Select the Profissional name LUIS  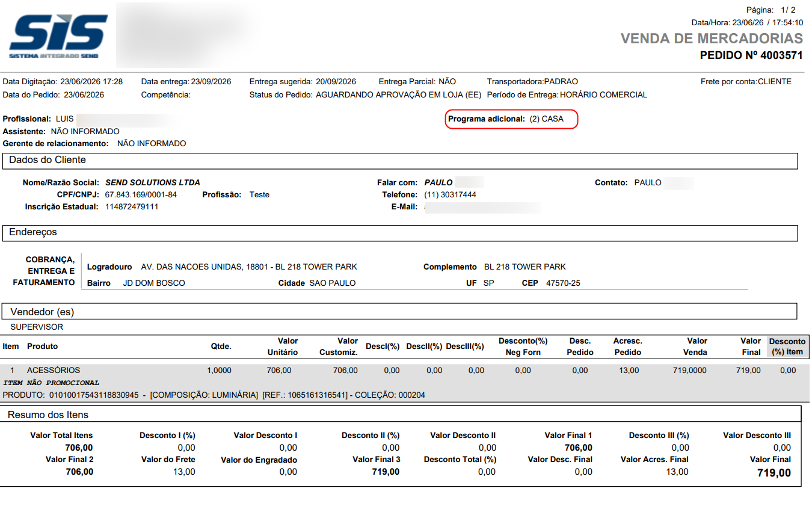65,119
